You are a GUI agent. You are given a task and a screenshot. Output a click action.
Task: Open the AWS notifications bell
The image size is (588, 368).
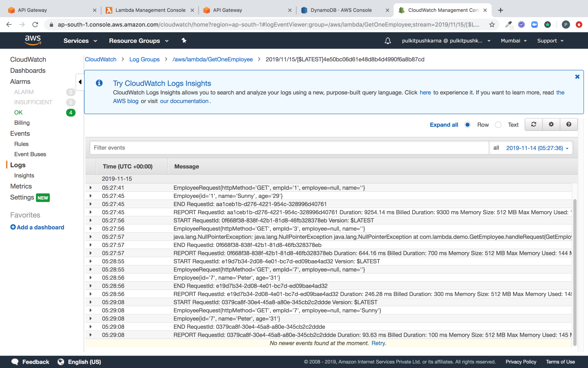click(388, 41)
